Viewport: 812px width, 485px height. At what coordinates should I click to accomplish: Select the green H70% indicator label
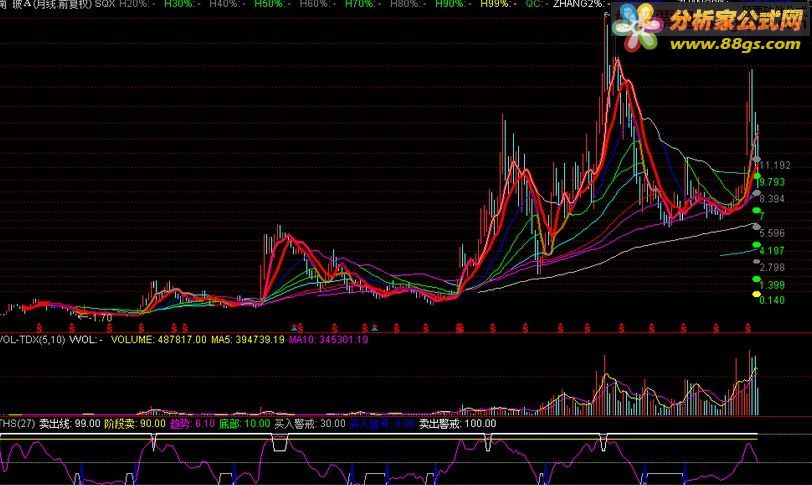pyautogui.click(x=363, y=4)
